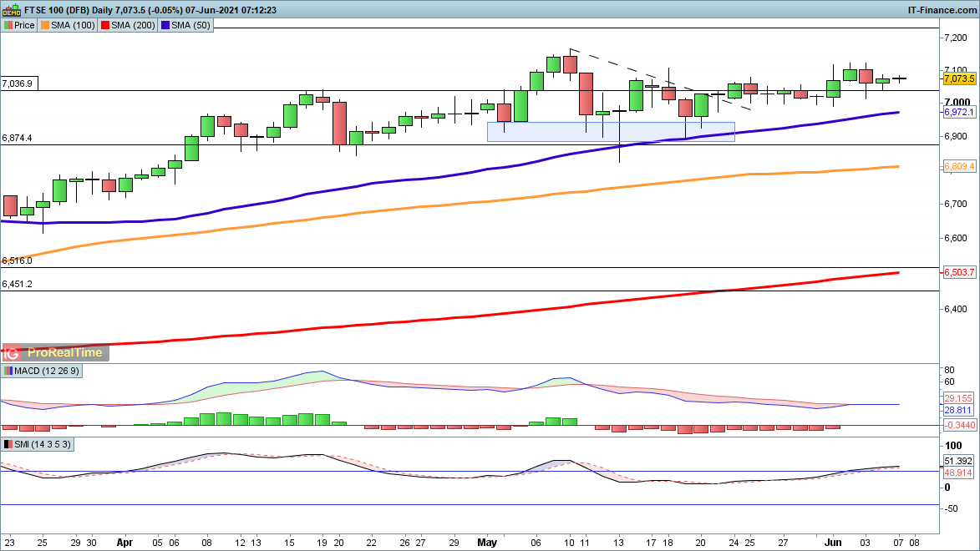Click the 6,972.1 SMA 50 value tag

(959, 112)
